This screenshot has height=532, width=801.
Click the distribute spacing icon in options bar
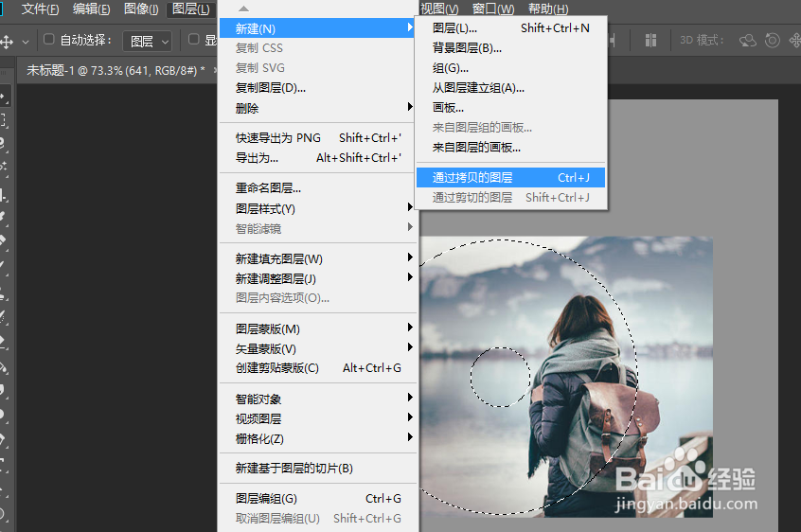[x=650, y=41]
